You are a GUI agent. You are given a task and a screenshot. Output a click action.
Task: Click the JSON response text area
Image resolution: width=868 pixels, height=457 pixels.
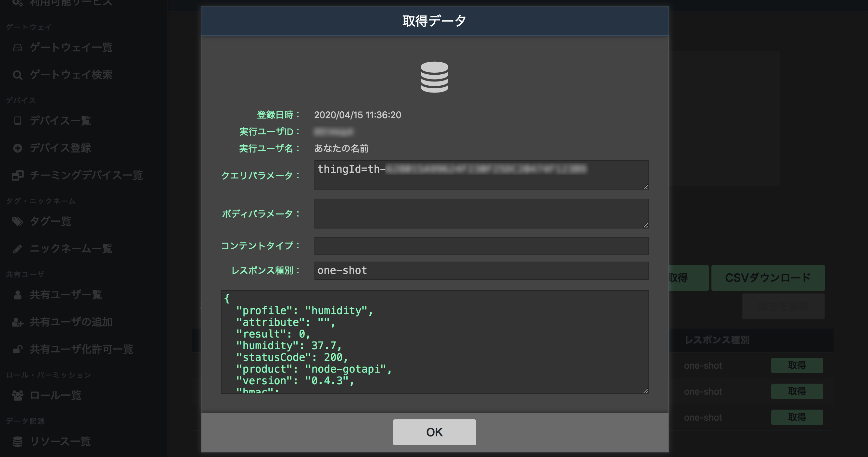(x=435, y=342)
